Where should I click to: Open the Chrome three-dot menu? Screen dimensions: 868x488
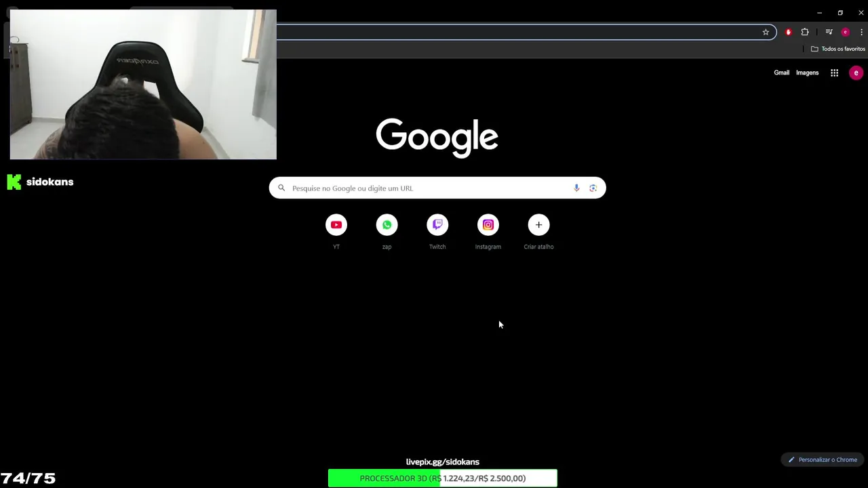tap(861, 32)
